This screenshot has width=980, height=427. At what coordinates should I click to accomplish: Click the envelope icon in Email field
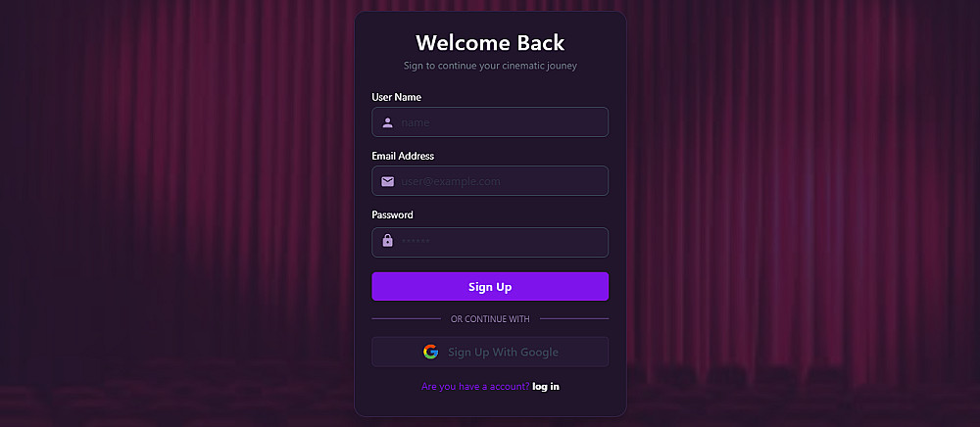[x=388, y=181]
